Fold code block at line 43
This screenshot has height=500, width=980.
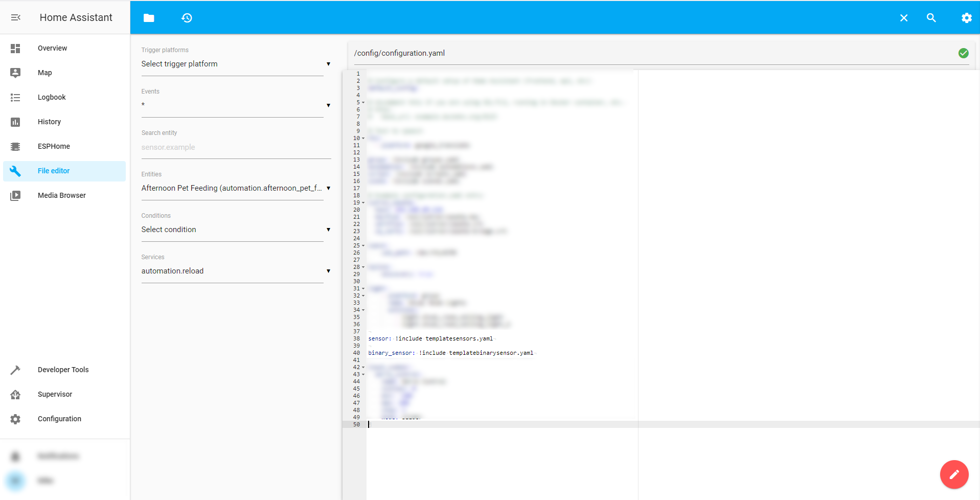(x=363, y=374)
